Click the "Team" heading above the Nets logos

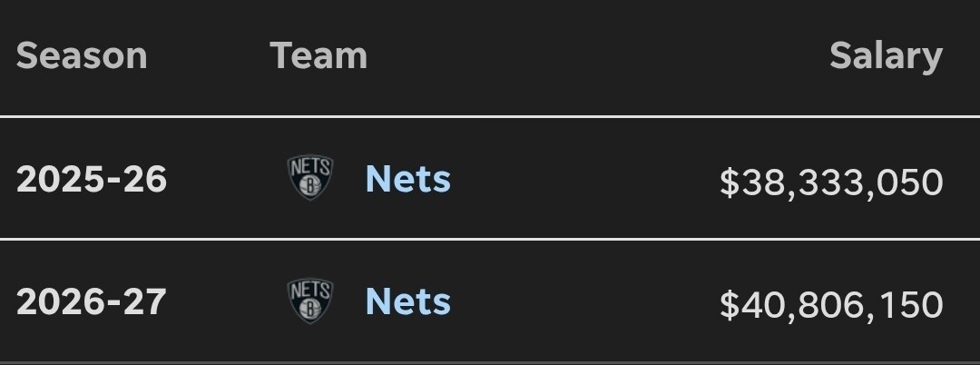tap(318, 55)
